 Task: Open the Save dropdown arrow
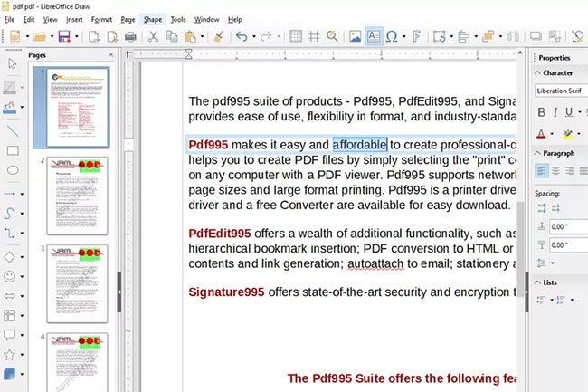[x=77, y=37]
